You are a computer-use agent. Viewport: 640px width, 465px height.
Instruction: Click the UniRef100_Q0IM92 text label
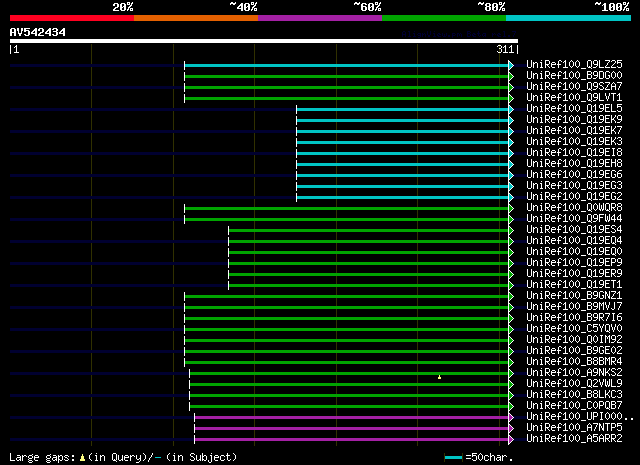574,339
